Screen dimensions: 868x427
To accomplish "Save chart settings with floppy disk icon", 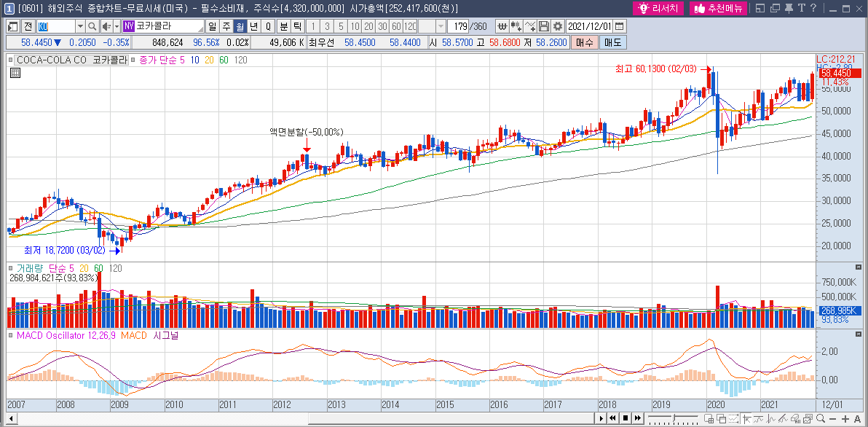I will click(544, 26).
